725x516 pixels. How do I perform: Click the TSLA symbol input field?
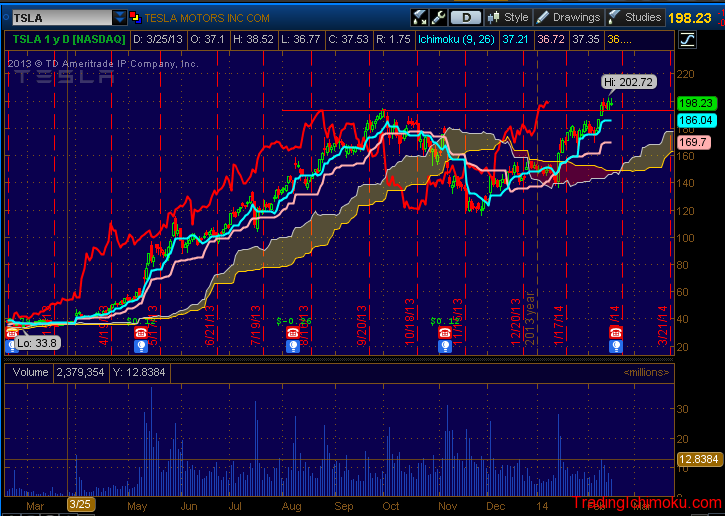pos(62,18)
